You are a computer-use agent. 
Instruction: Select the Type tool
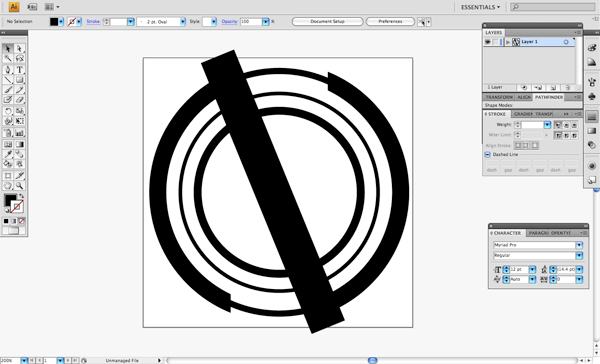click(x=20, y=70)
